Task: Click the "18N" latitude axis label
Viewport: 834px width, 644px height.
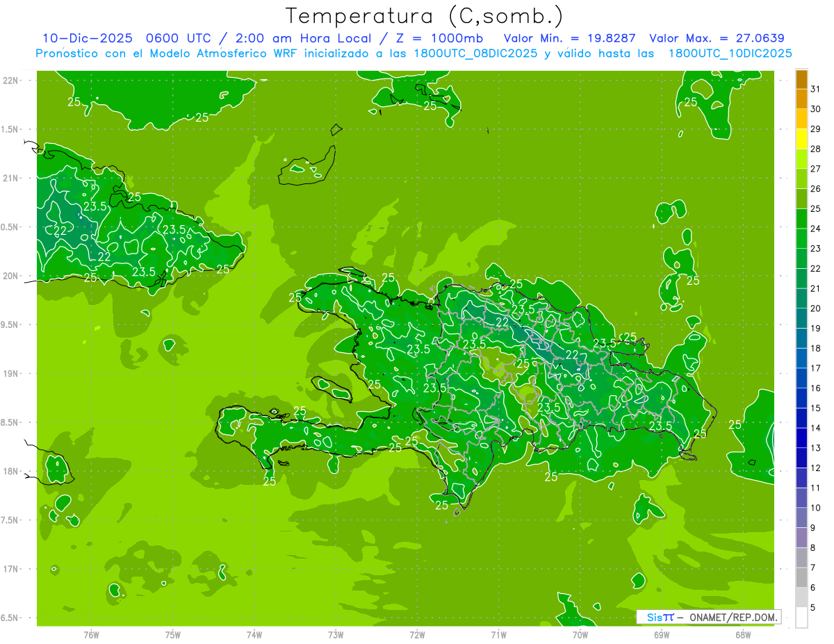Action: (10, 472)
